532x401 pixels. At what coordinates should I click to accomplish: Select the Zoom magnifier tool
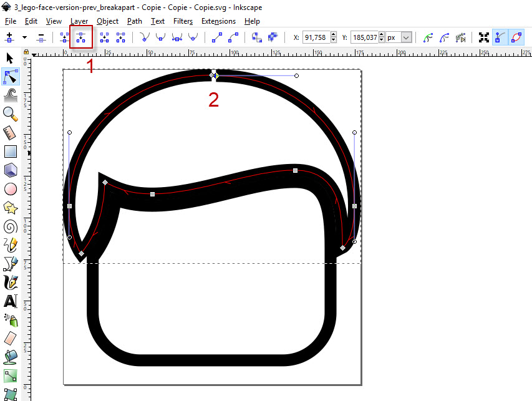point(11,114)
